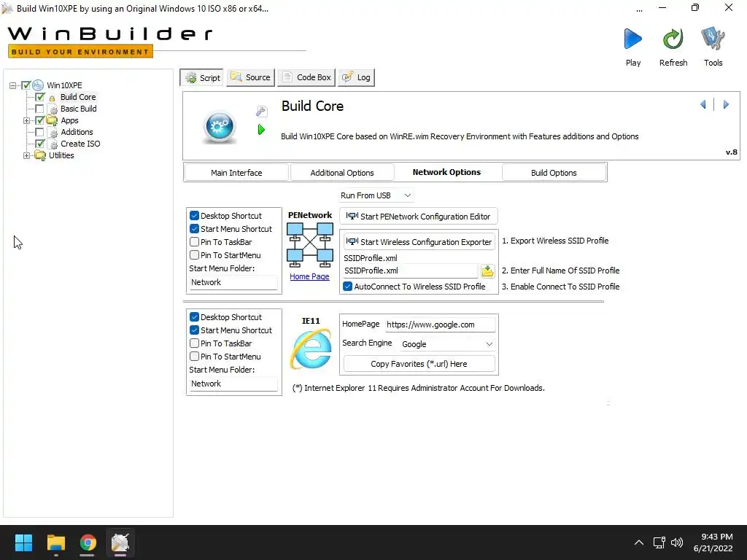The image size is (747, 560).
Task: Run script with the green arrow icon
Action: [261, 130]
